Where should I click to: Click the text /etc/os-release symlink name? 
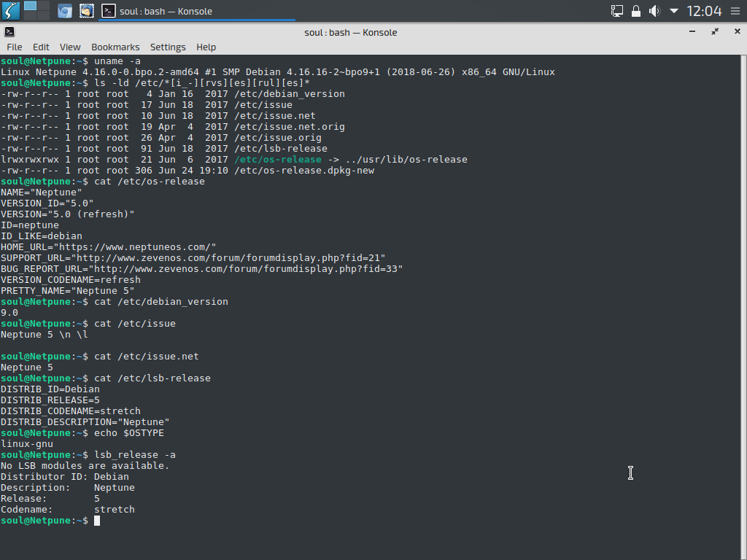coord(278,160)
